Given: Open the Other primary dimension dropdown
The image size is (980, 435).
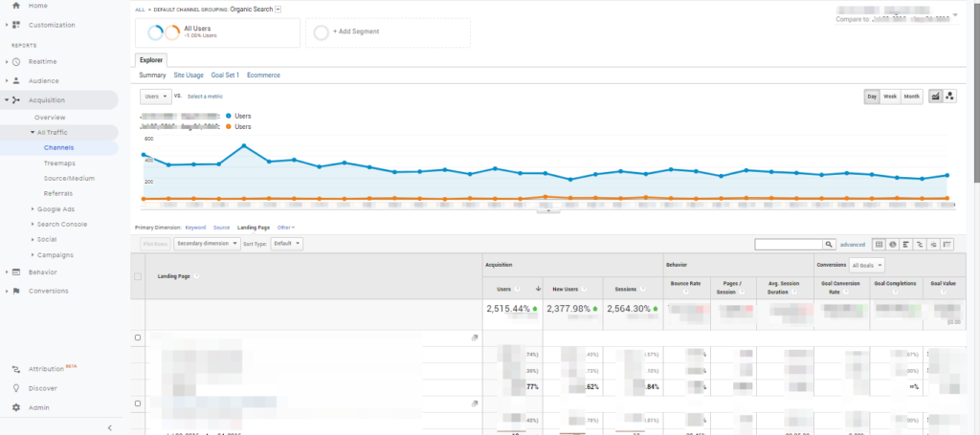Looking at the screenshot, I should pos(285,228).
